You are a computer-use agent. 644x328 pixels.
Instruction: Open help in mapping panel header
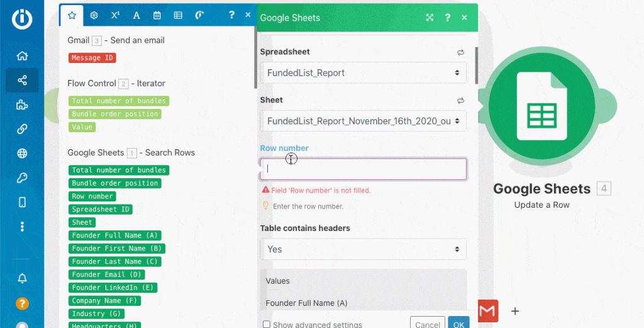coord(231,15)
